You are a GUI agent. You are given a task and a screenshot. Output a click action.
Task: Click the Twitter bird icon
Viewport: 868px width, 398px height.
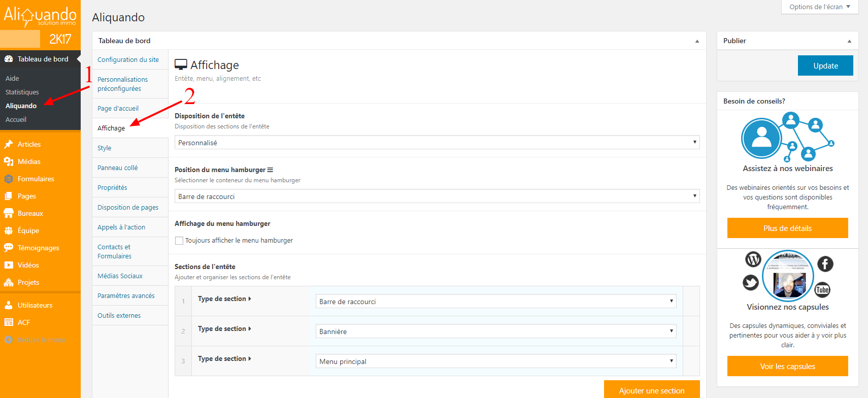point(751,282)
